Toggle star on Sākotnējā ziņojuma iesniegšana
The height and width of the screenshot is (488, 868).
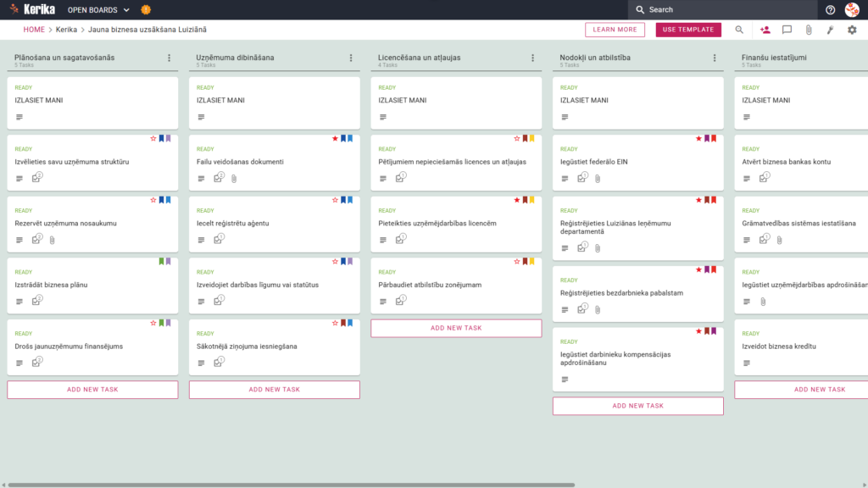[335, 323]
